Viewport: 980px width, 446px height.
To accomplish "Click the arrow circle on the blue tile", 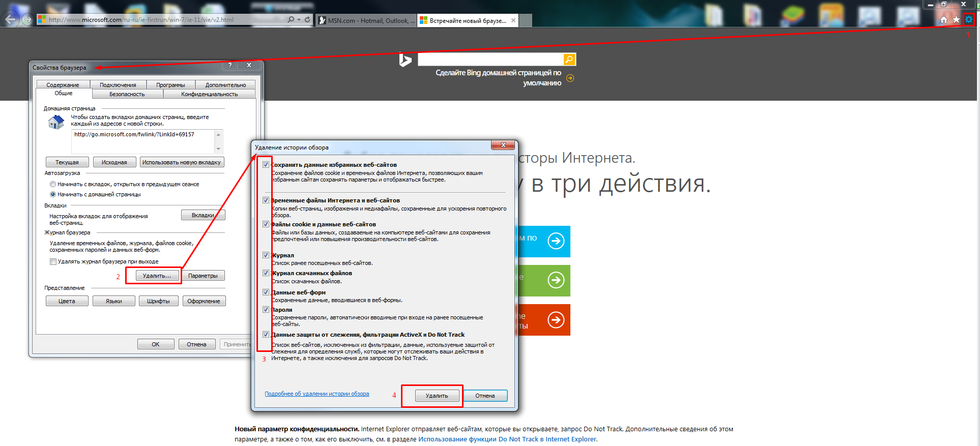I will [x=556, y=241].
